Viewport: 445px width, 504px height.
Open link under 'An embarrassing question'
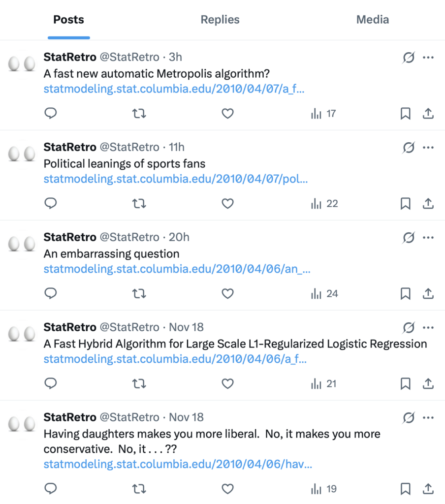[x=177, y=269]
